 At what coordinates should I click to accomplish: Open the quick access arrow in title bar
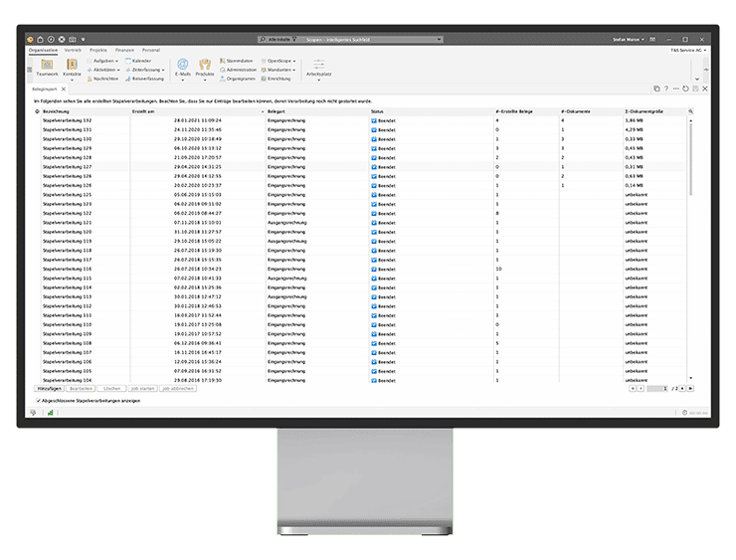[84, 40]
